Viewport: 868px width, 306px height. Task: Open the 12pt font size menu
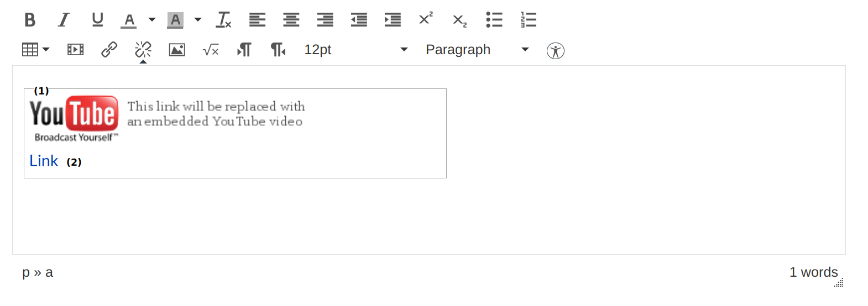tap(355, 50)
